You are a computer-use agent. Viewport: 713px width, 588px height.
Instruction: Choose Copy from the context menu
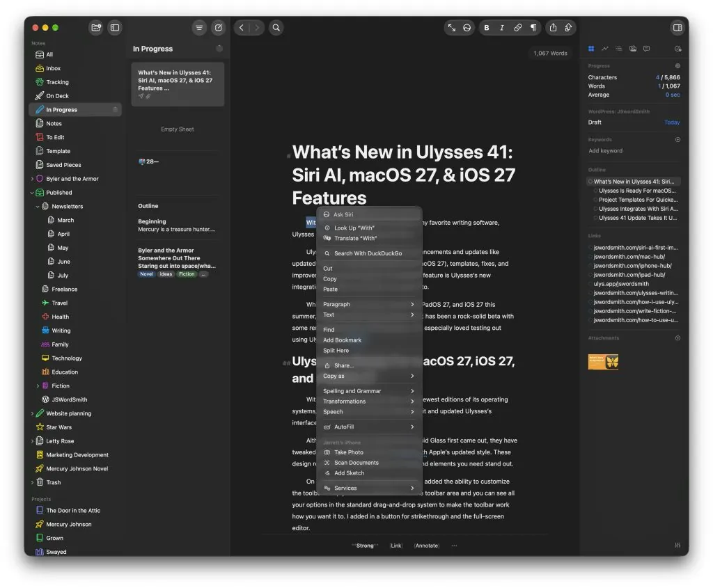(369, 278)
